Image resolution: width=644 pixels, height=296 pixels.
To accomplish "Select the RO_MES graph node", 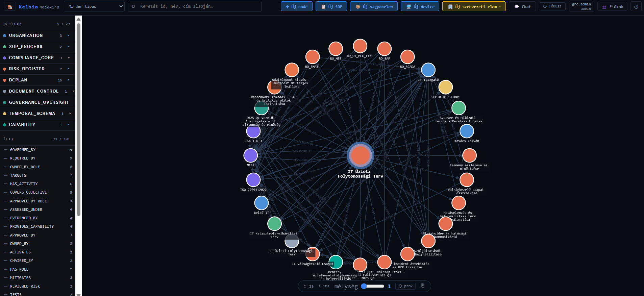I will pyautogui.click(x=336, y=49).
